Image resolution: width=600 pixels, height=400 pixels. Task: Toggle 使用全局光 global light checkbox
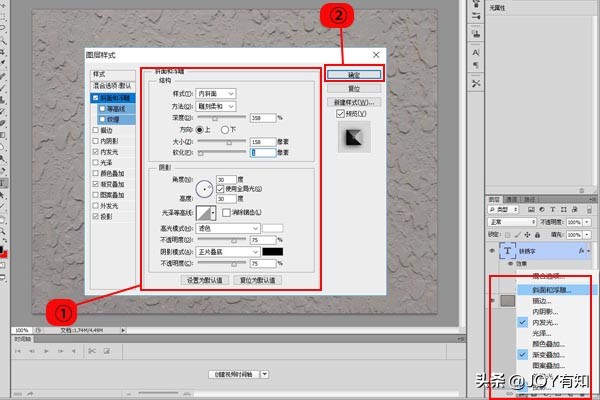pyautogui.click(x=220, y=189)
